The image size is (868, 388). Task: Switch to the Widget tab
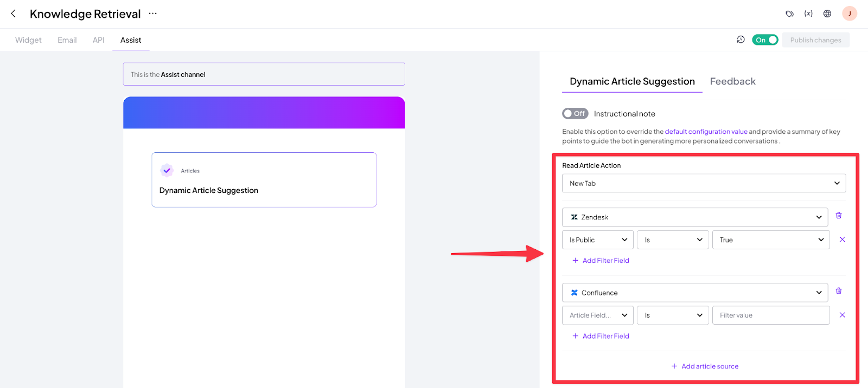coord(28,40)
